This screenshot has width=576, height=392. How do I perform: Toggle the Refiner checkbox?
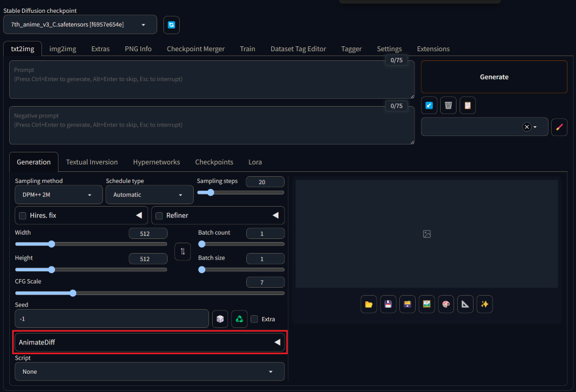[159, 215]
